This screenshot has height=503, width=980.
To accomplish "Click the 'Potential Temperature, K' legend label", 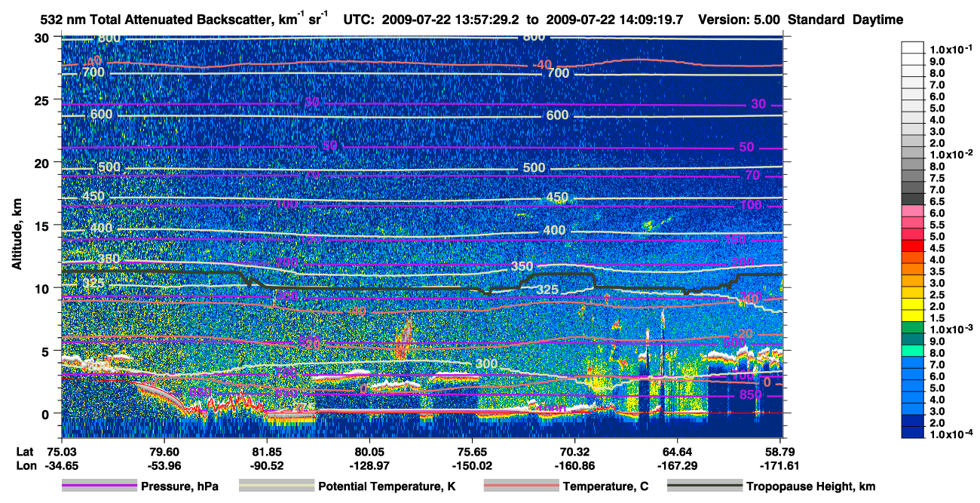I will [387, 486].
